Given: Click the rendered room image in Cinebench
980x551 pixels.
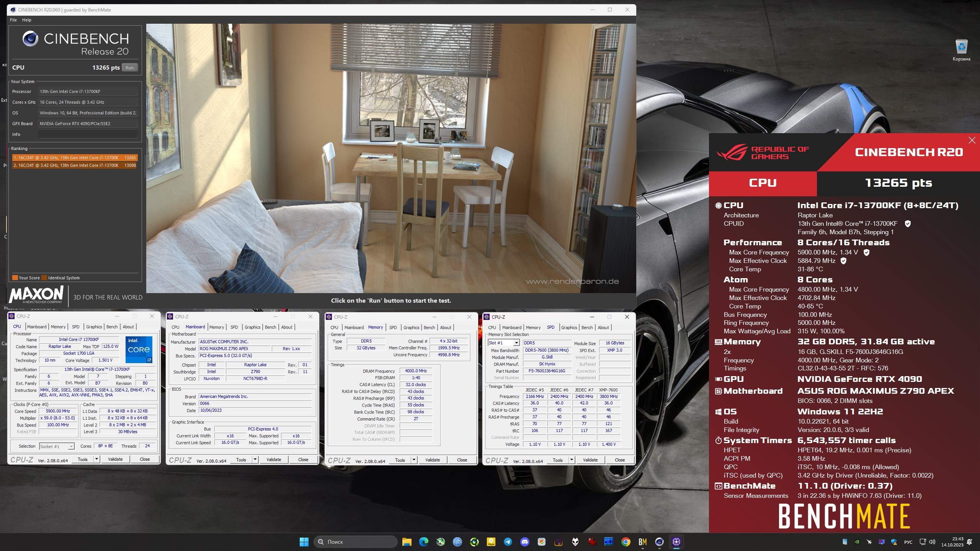Looking at the screenshot, I should (x=391, y=158).
